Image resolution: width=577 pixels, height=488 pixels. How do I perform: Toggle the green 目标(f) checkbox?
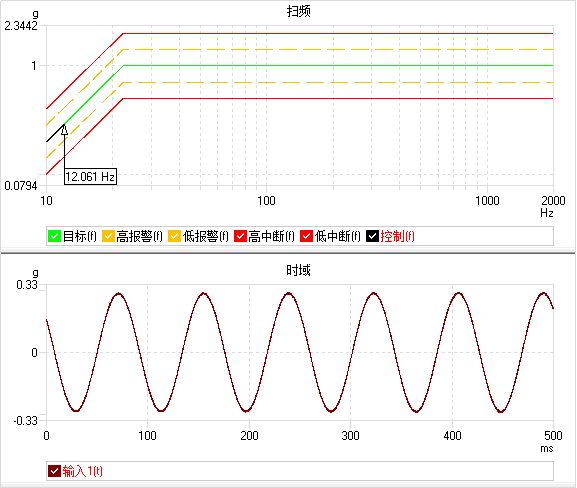click(54, 236)
